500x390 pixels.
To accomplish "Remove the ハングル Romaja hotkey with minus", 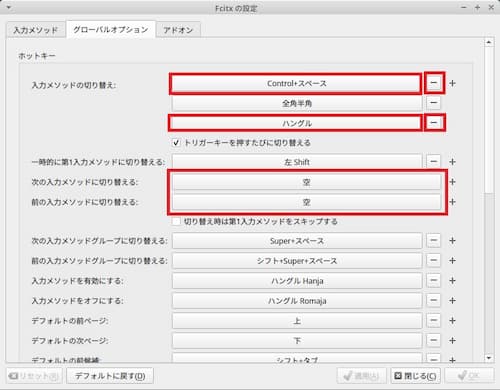I will click(x=433, y=300).
